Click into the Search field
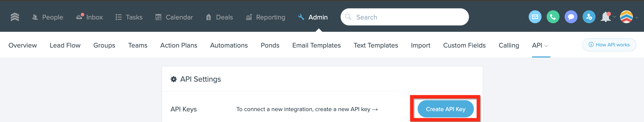The image size is (644, 122). coord(405,17)
